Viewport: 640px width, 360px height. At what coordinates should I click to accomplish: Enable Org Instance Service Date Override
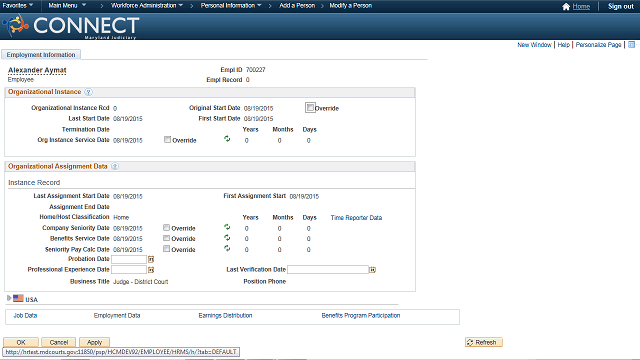pos(167,140)
